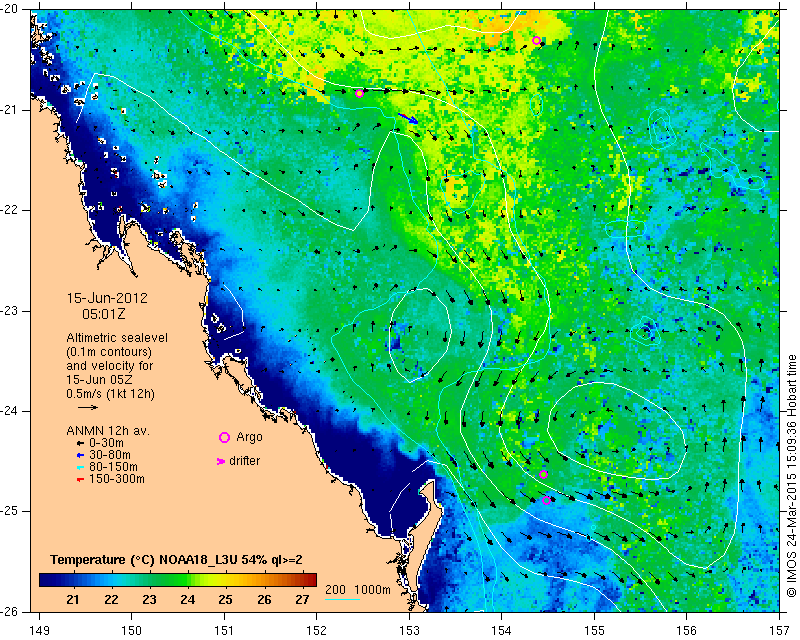Click the 'drifter' legend label
The width and height of the screenshot is (800, 640).
click(244, 461)
